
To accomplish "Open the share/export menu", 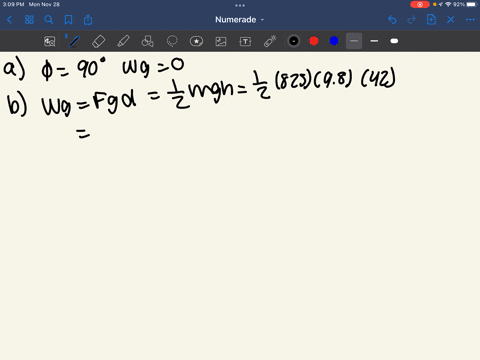I will 88,20.
